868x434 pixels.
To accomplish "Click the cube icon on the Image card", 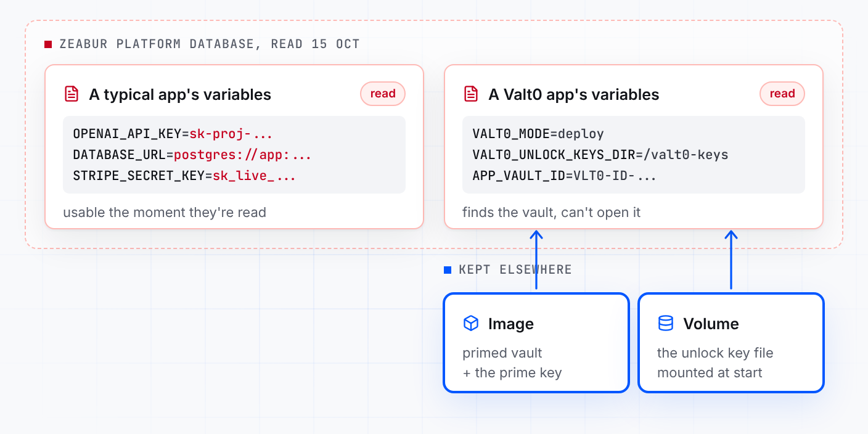I will (x=471, y=324).
